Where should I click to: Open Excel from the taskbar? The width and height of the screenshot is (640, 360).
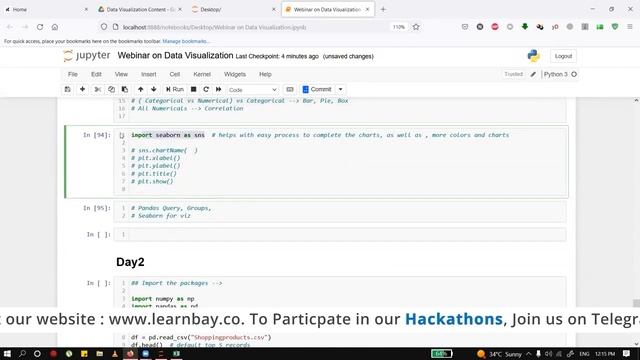click(176, 353)
